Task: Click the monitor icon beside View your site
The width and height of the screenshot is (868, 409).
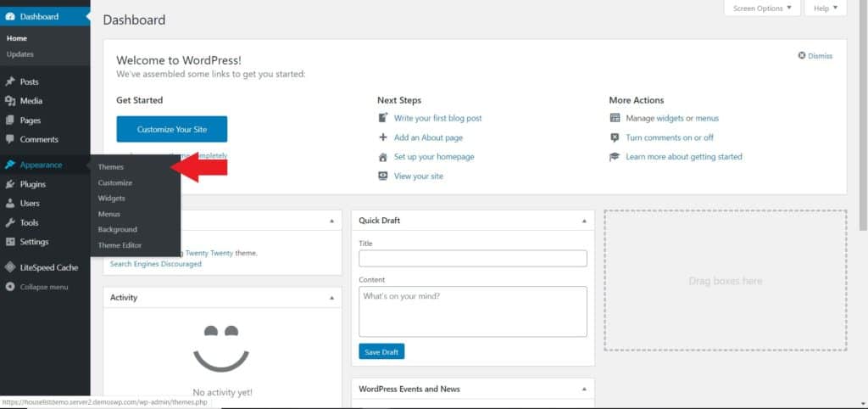Action: click(382, 176)
